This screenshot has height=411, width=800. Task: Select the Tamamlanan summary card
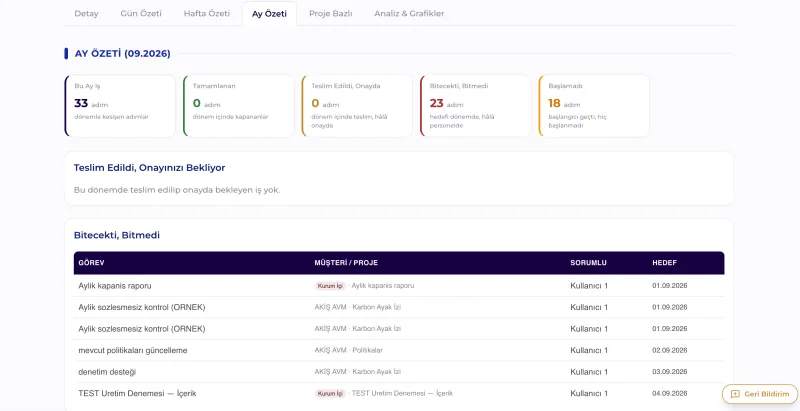click(238, 106)
